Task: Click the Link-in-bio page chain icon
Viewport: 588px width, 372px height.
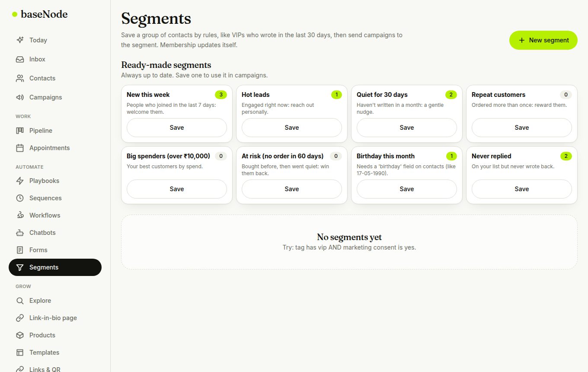Action: click(x=20, y=318)
